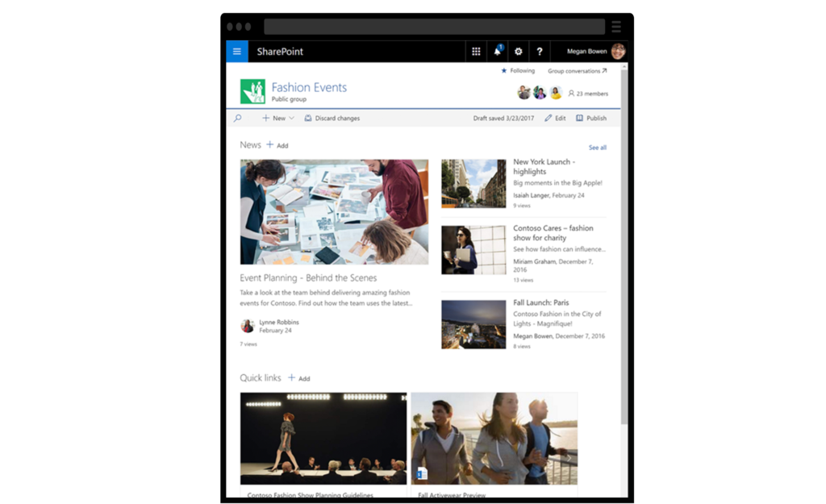Screen dimensions: 826x504
Task: Open the Fall Activewear Preview image
Action: pyautogui.click(x=494, y=438)
